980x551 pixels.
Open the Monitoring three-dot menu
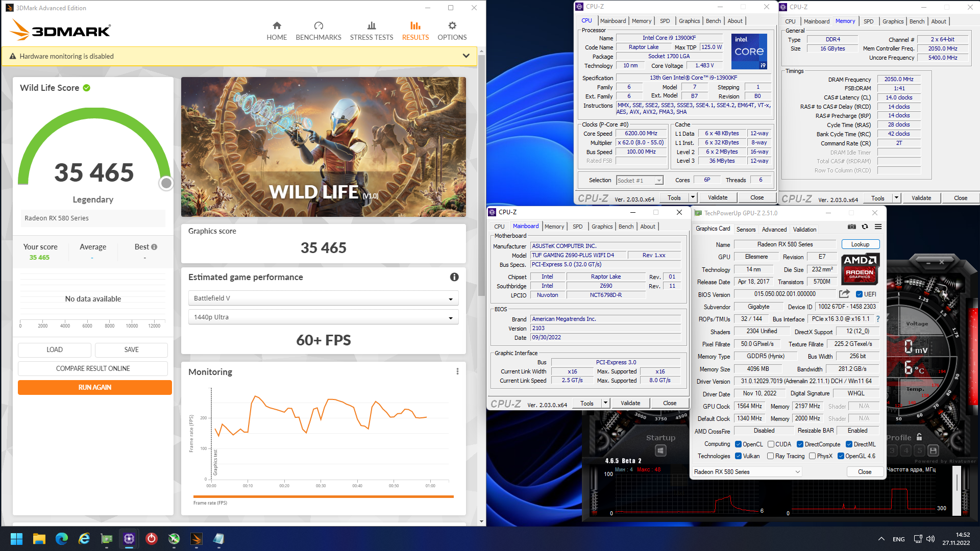click(x=457, y=371)
